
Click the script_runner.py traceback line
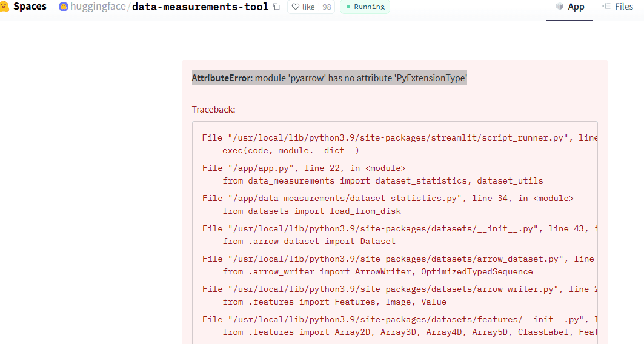pos(400,138)
